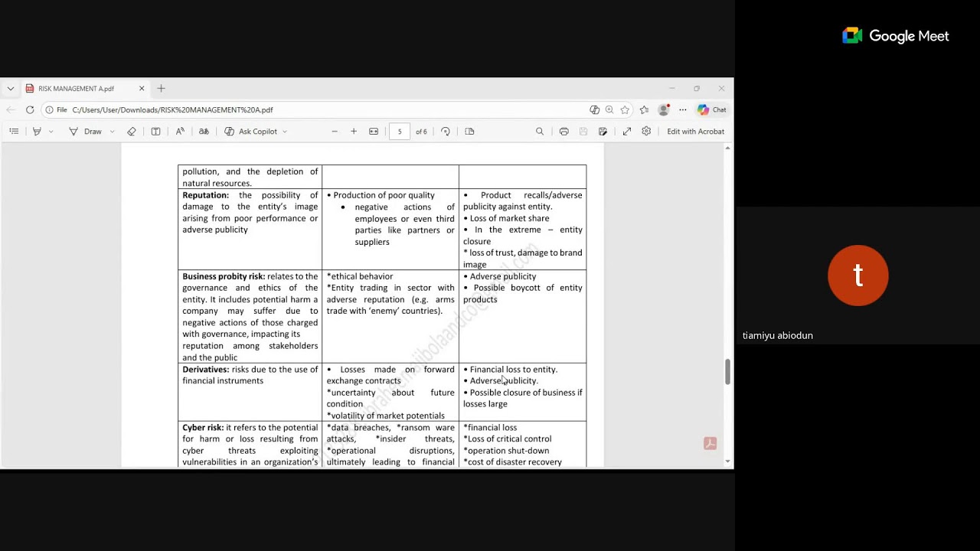980x551 pixels.
Task: Click '*operation shut-down' text
Action: [x=506, y=451]
